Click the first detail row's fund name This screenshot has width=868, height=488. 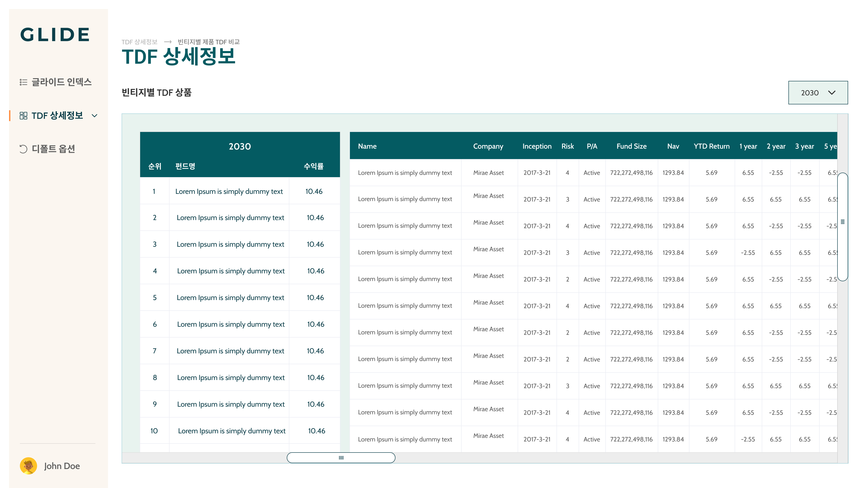pyautogui.click(x=405, y=173)
